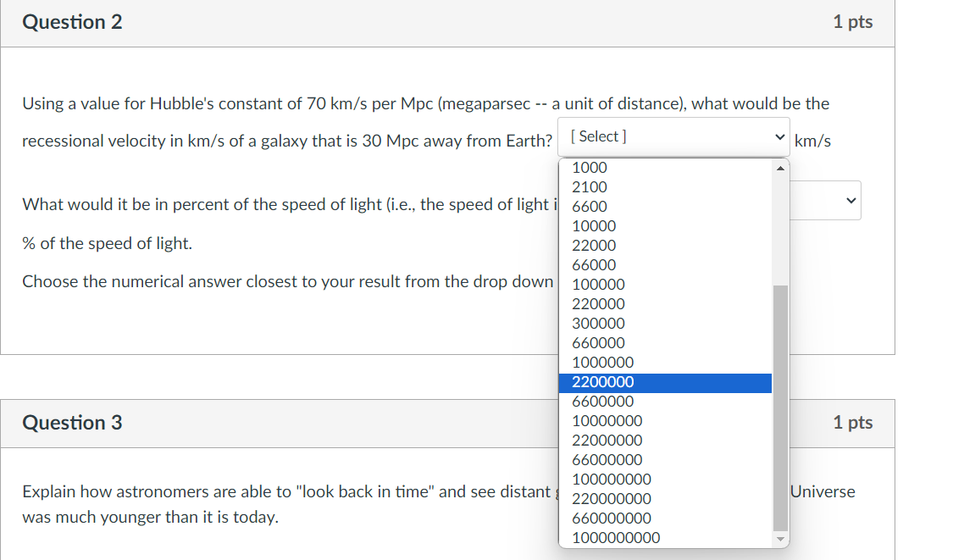Select the 10000 option
Image resolution: width=964 pixels, height=560 pixels.
tap(593, 225)
